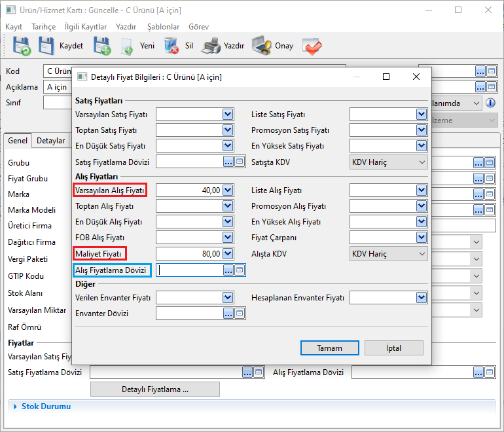The height and width of the screenshot is (432, 504).
Task: Click the save disk icon with green plus
Action: [x=102, y=46]
